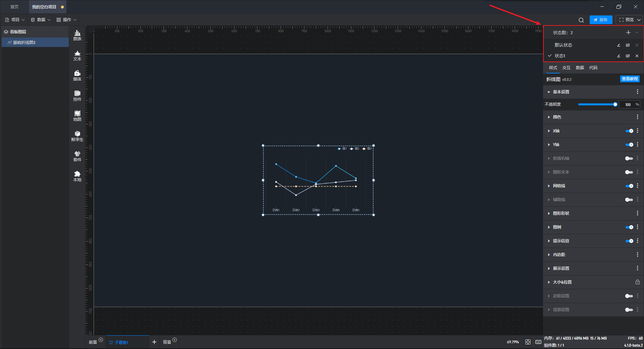Disable the 网格线 switch
The image size is (644, 349).
pos(629,186)
